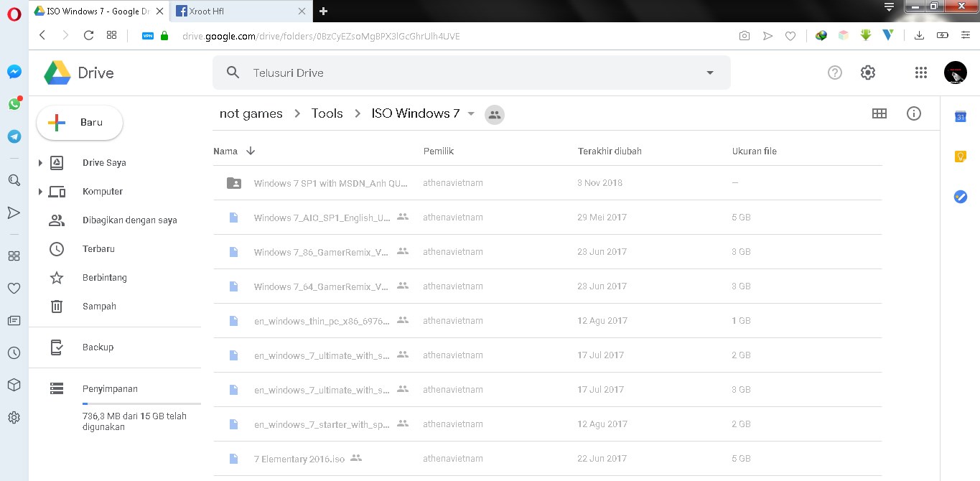Screen dimensions: 980x481
Task: Sort by Terakhir diubah column
Action: tap(610, 151)
